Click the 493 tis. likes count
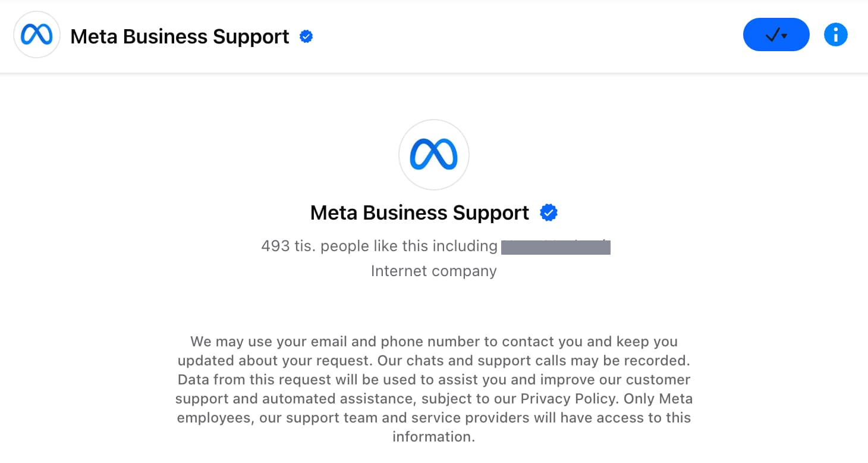The width and height of the screenshot is (868, 463). (288, 246)
